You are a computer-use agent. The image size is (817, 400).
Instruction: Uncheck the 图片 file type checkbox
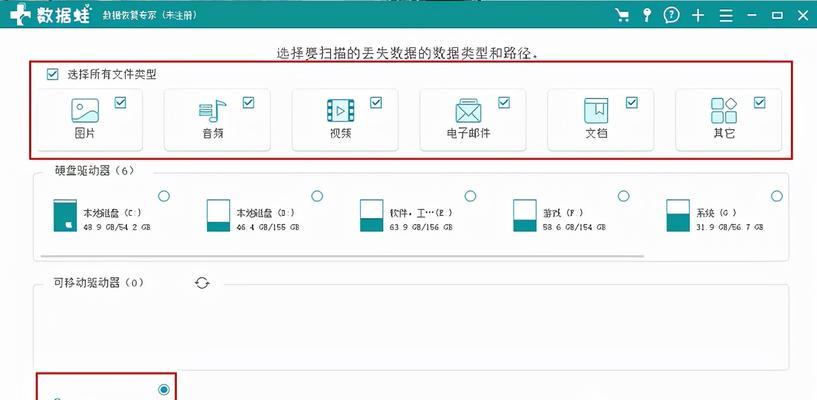[x=120, y=103]
